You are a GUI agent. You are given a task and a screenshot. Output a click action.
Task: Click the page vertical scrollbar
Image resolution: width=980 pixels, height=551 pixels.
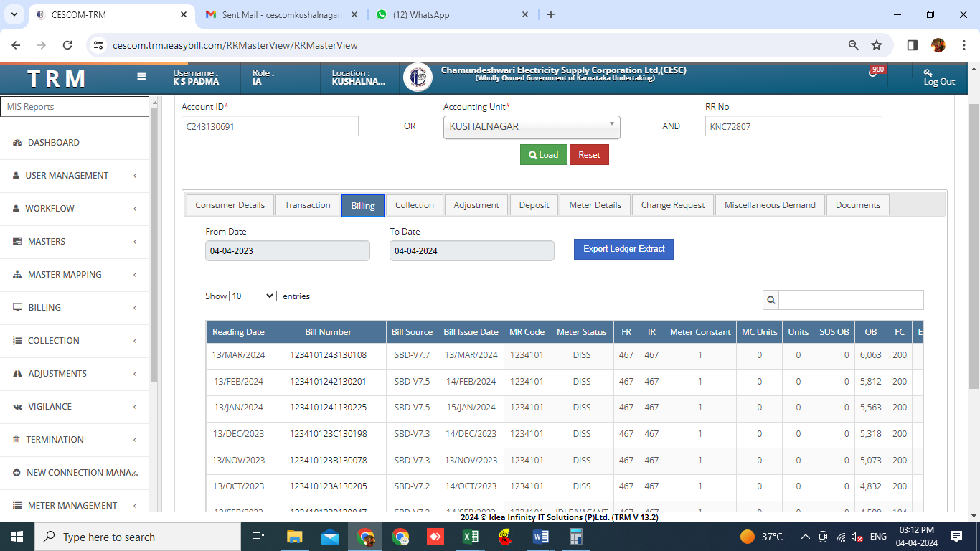pos(974,246)
